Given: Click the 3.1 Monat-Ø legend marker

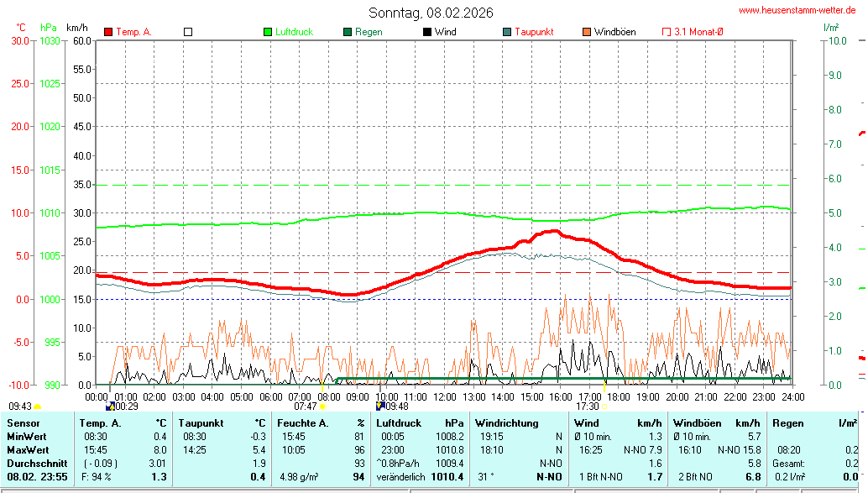Looking at the screenshot, I should tap(667, 32).
